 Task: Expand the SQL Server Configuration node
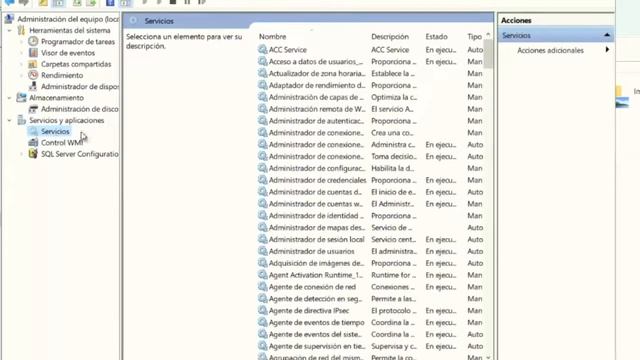pos(21,154)
